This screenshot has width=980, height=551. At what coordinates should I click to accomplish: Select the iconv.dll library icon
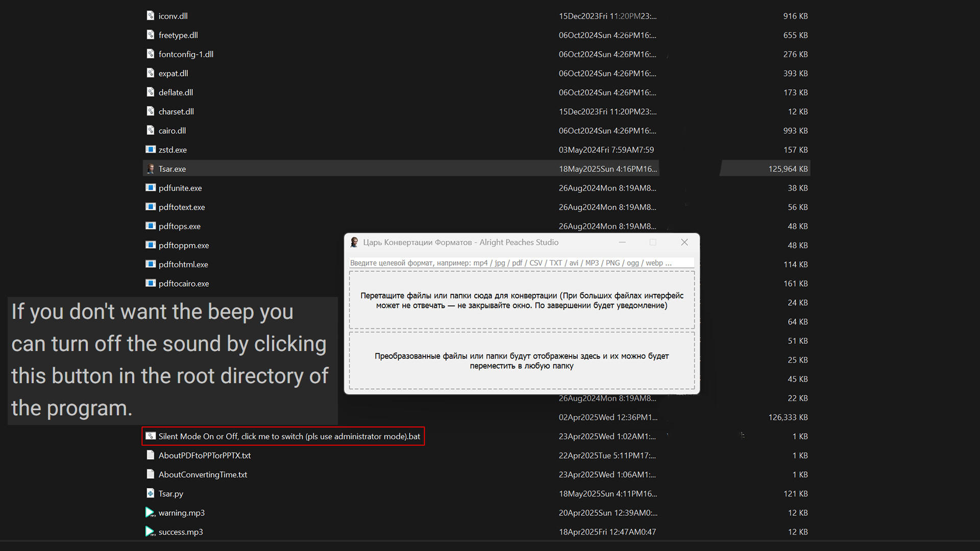tap(151, 15)
